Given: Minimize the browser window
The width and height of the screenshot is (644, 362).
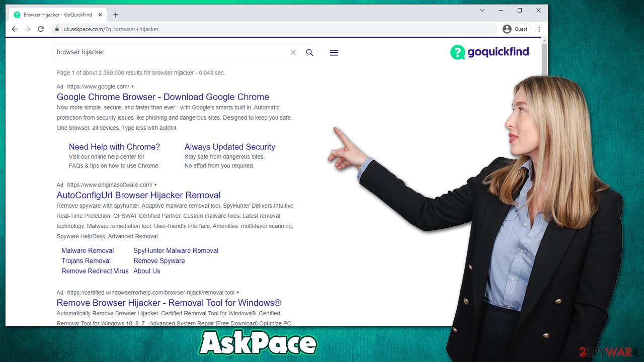Looking at the screenshot, I should 501,10.
